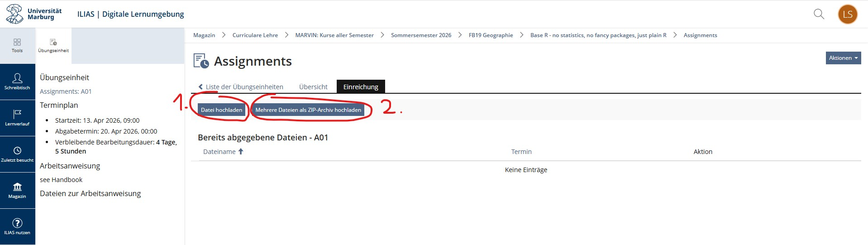Viewport: 868px width, 245px height.
Task: Expand the Aktionen dropdown
Action: point(843,58)
